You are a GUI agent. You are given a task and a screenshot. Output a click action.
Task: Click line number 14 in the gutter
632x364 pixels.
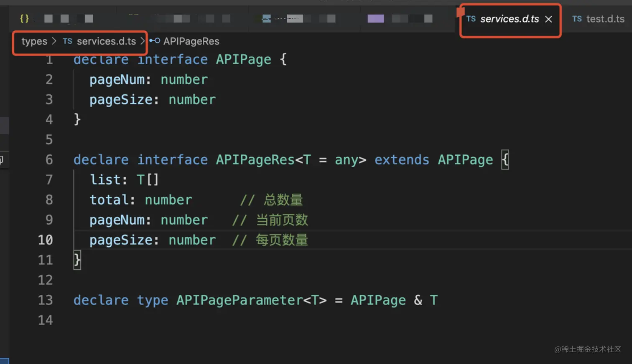(x=46, y=320)
